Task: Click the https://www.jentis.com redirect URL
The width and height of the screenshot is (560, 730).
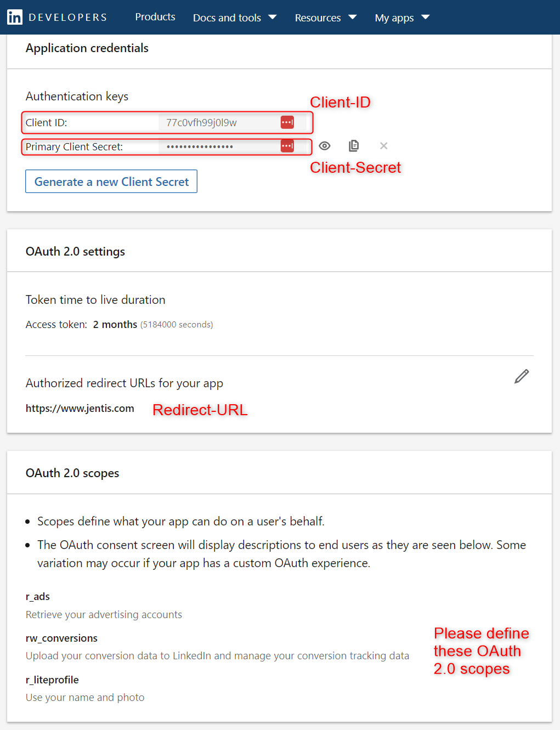Action: point(80,408)
